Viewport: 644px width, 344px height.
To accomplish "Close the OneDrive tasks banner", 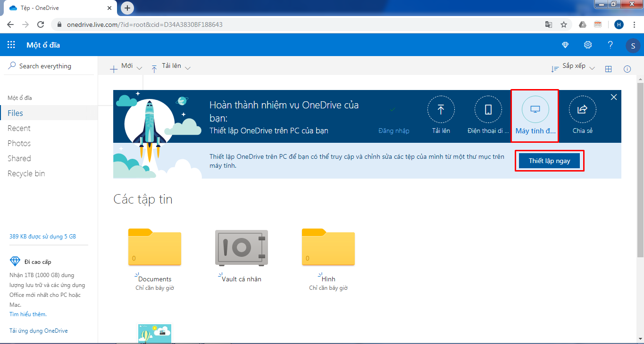I will click(613, 97).
